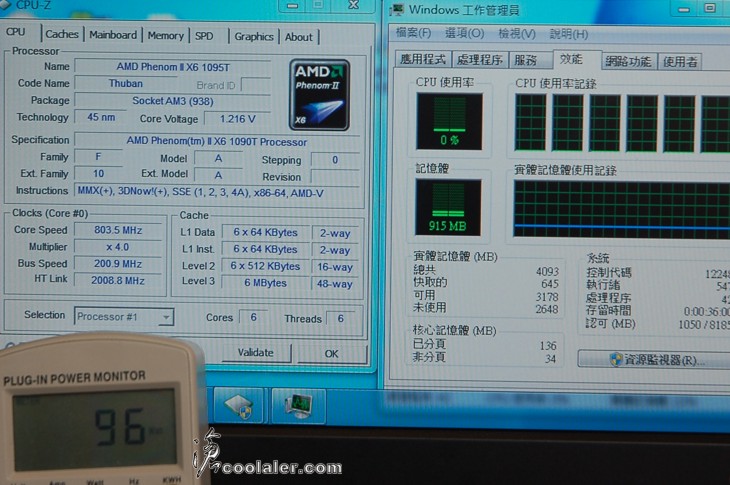Open the Graphics tab
The width and height of the screenshot is (730, 485).
click(254, 37)
